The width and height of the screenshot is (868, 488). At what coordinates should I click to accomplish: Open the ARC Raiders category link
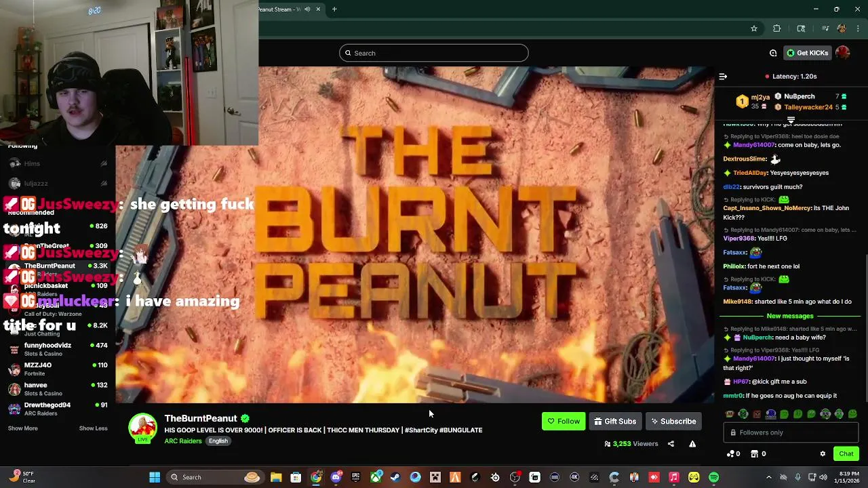coord(183,441)
